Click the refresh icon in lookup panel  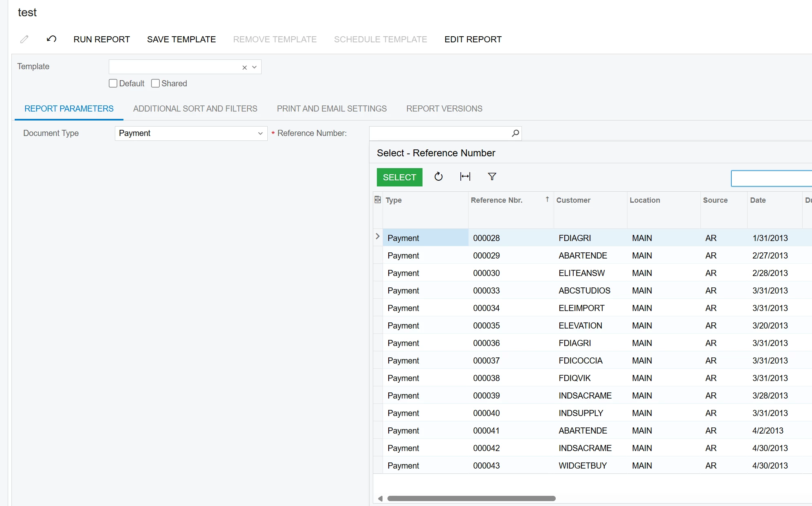(x=438, y=177)
